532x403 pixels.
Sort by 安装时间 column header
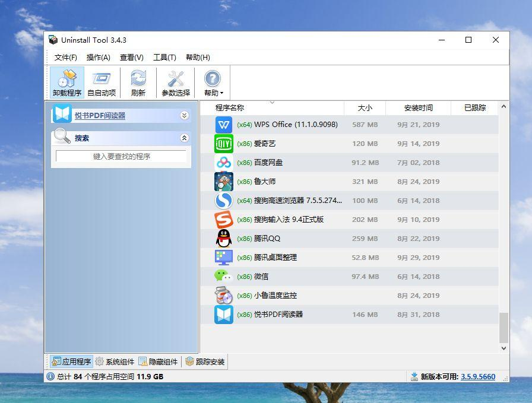(419, 108)
